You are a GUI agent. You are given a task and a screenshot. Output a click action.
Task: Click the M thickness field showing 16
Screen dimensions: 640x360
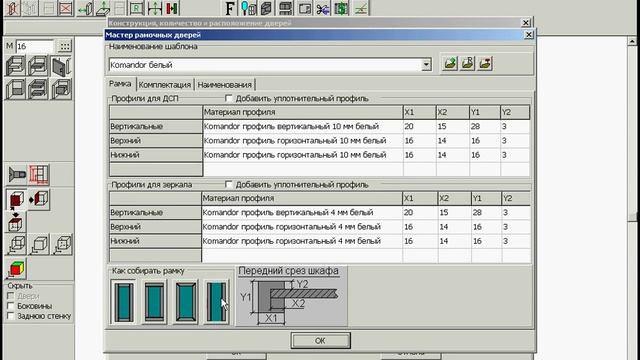[35, 46]
